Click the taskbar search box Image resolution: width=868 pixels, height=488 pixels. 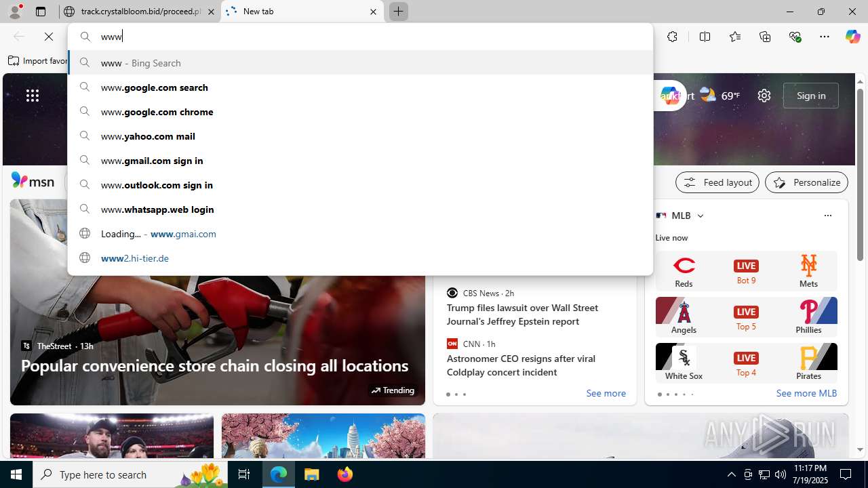pyautogui.click(x=130, y=474)
